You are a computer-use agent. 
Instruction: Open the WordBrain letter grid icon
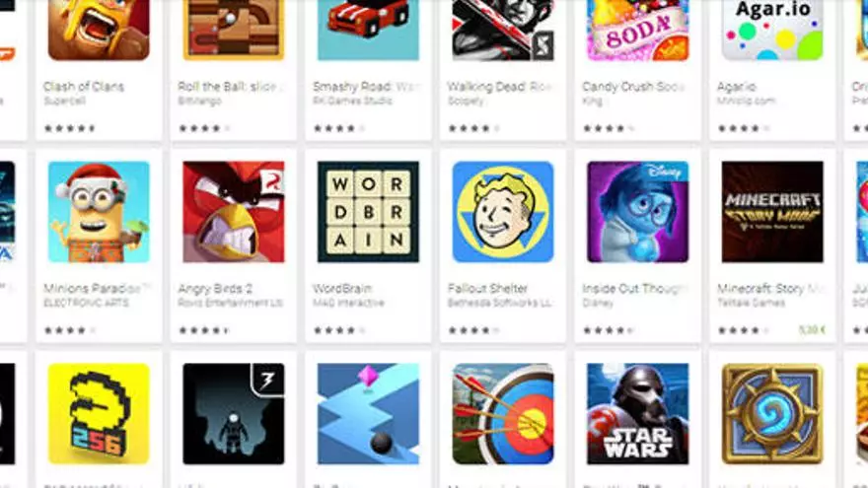point(368,212)
